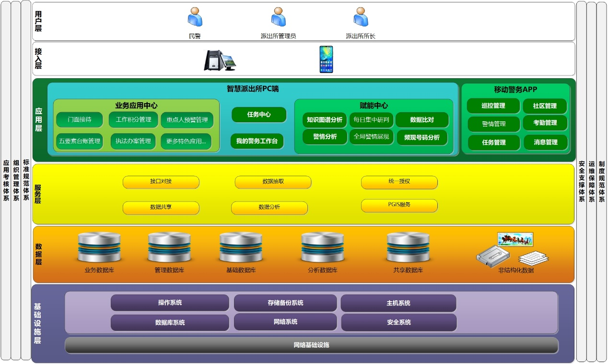
Task: Click the 派出所所长 user icon
Action: [361, 17]
